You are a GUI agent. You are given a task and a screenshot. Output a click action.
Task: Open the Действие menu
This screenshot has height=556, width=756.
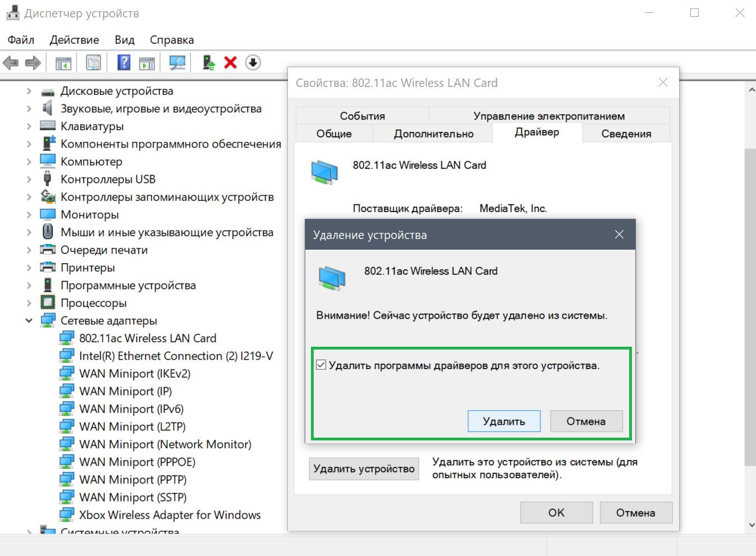74,40
